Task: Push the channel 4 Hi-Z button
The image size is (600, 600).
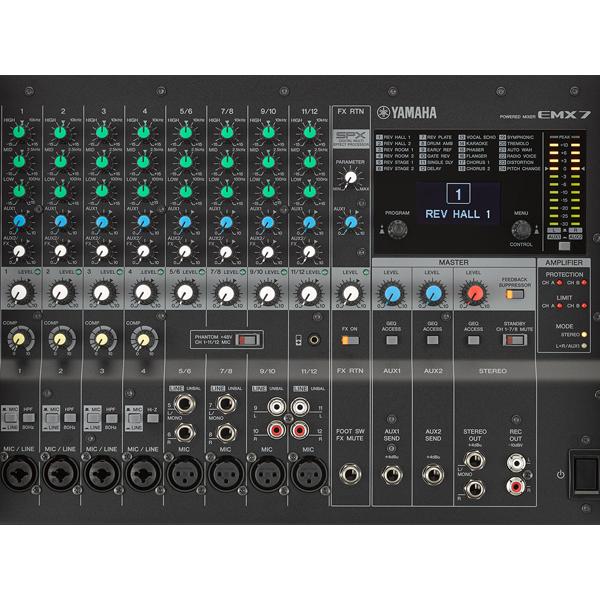Action: pyautogui.click(x=153, y=417)
